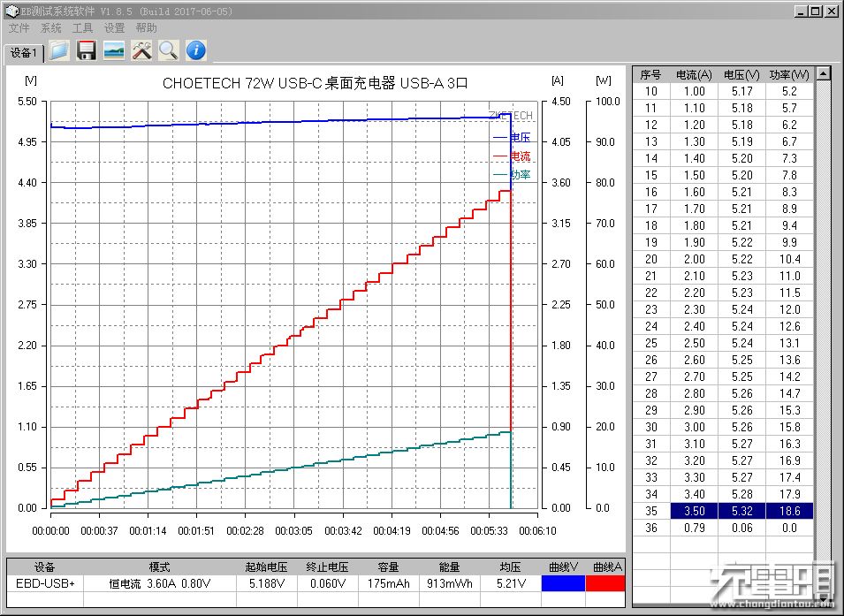Select table row with power 6.2

click(723, 125)
